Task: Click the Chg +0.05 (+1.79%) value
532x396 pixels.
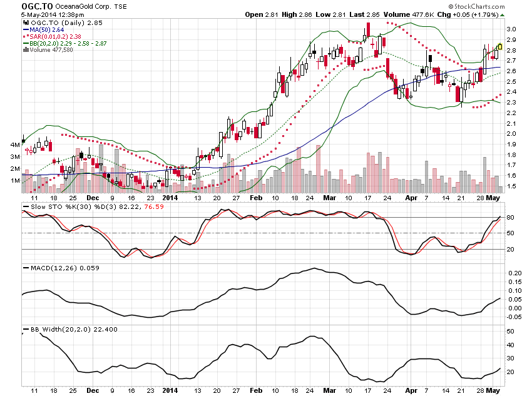Action: point(468,14)
